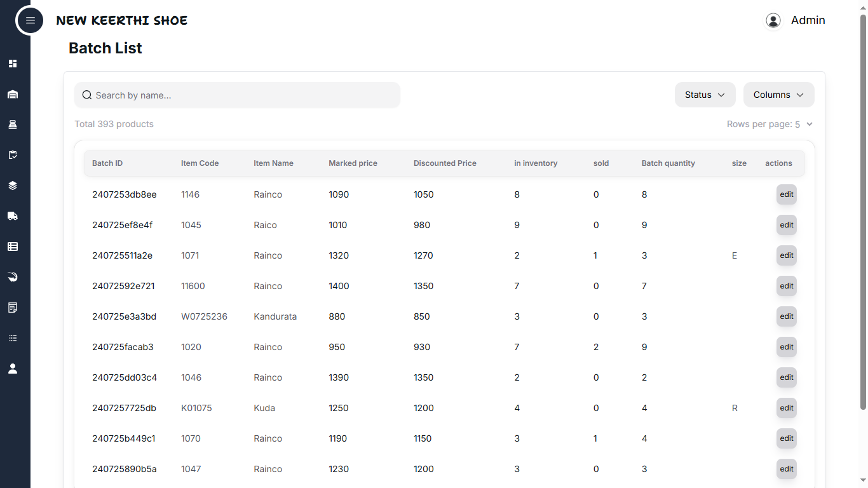
Task: Click the Discounted Price column header
Action: [445, 163]
